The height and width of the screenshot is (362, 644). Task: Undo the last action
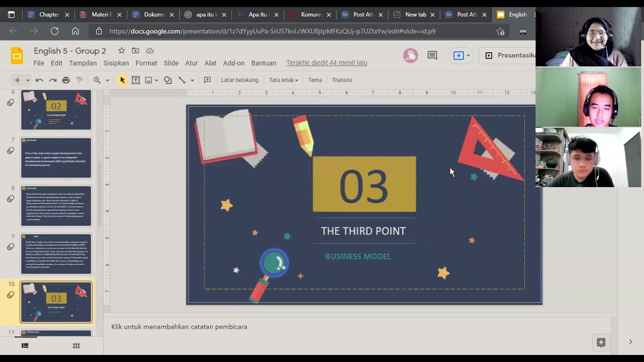pyautogui.click(x=39, y=80)
